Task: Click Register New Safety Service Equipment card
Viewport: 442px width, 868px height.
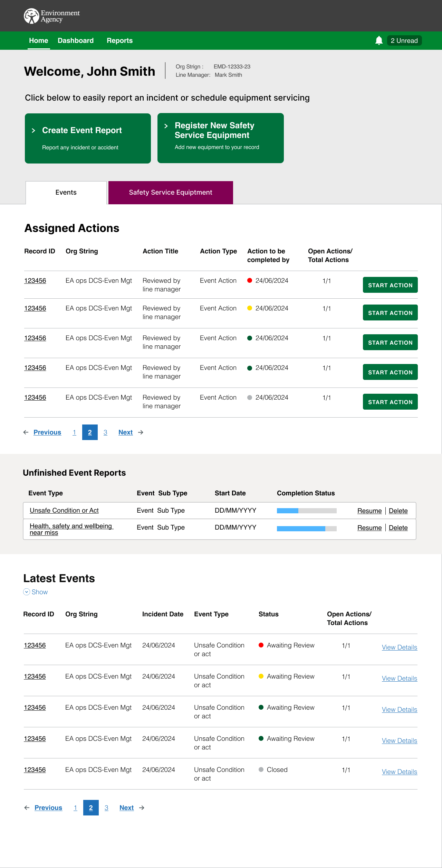Action: [221, 138]
